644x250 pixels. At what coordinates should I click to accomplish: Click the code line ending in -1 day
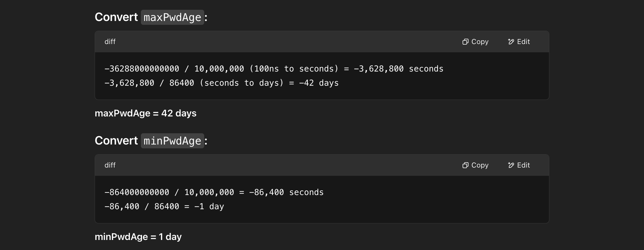pyautogui.click(x=164, y=207)
